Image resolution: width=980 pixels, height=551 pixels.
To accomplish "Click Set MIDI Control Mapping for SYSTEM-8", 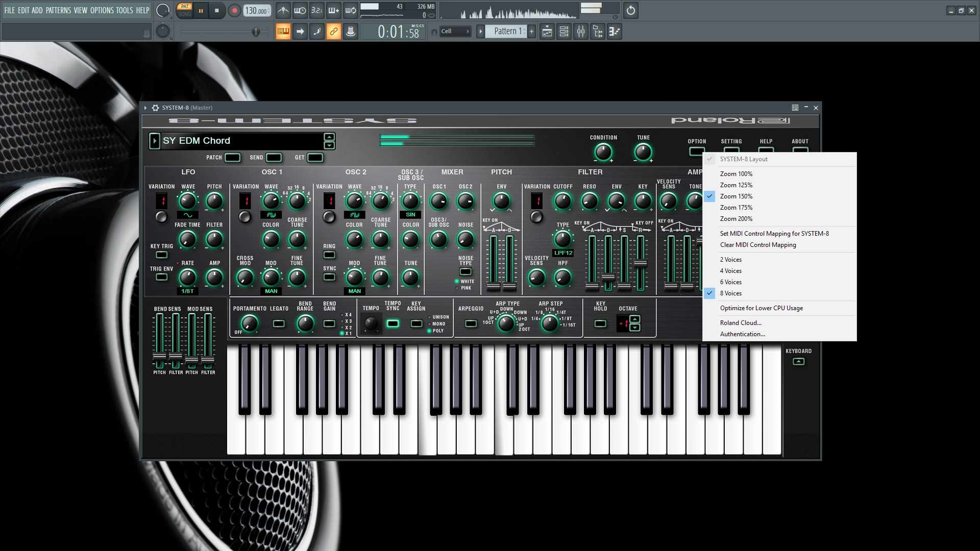I will click(779, 234).
